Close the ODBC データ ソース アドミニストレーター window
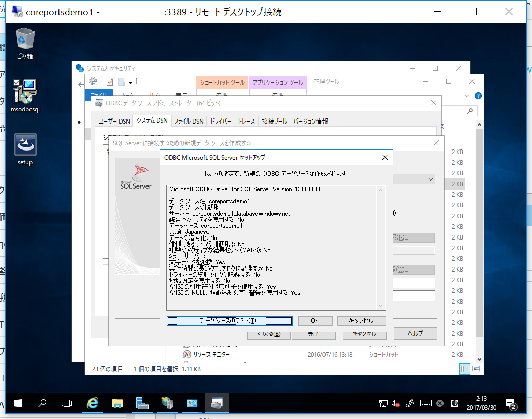 coord(434,103)
